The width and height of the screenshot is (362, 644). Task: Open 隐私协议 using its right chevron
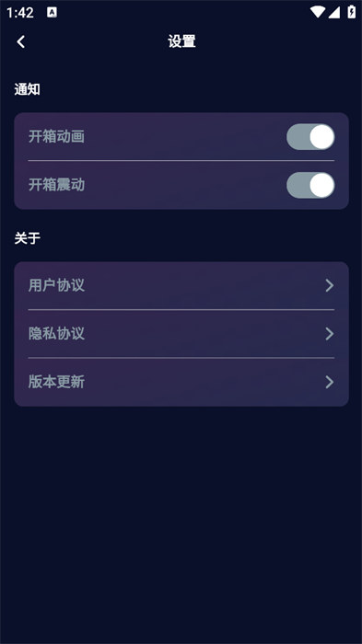(330, 334)
